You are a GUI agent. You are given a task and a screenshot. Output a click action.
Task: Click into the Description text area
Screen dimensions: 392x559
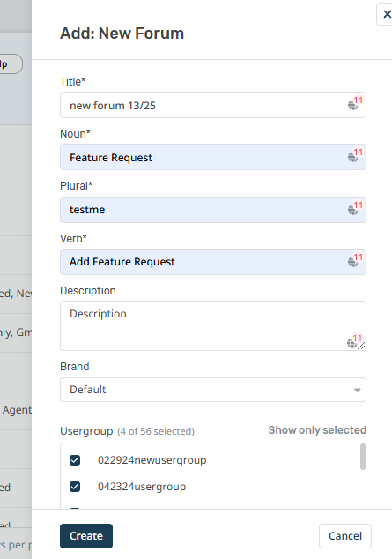pos(213,326)
